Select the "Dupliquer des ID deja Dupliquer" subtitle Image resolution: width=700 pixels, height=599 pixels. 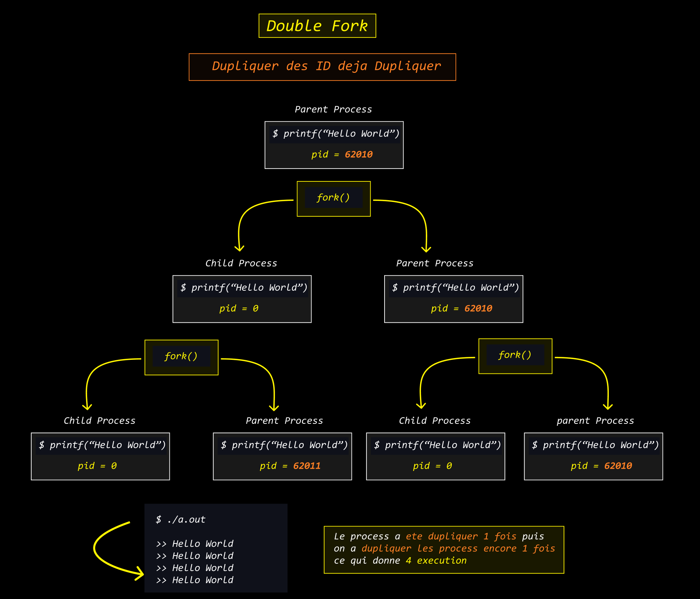(x=322, y=67)
